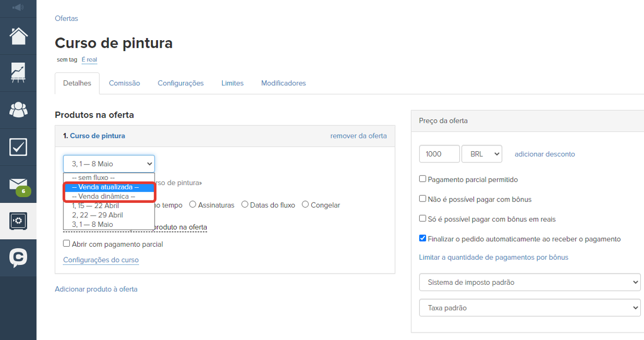Open the BRL currency dropdown
Screen dimensions: 644x340
point(481,154)
